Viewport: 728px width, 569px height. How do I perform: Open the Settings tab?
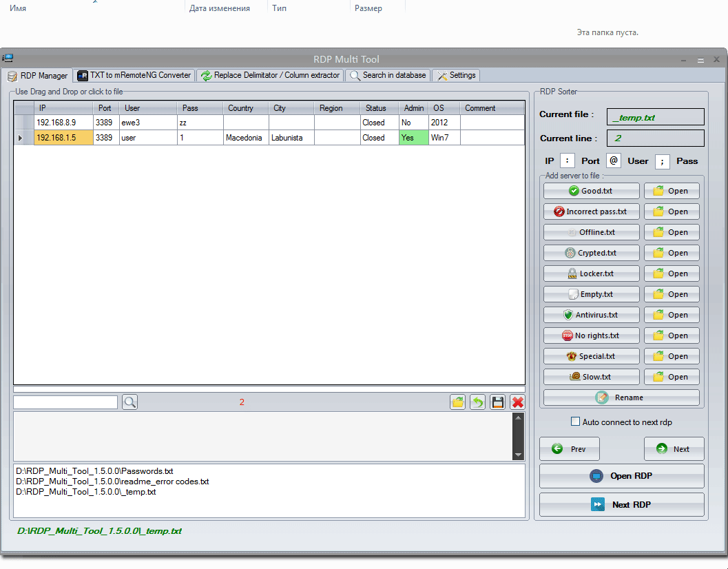455,75
